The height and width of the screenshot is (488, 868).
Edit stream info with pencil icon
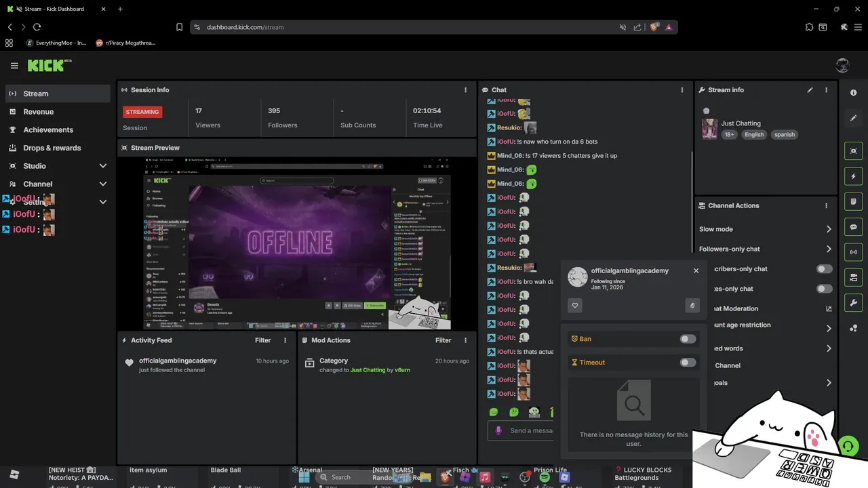[x=810, y=90]
